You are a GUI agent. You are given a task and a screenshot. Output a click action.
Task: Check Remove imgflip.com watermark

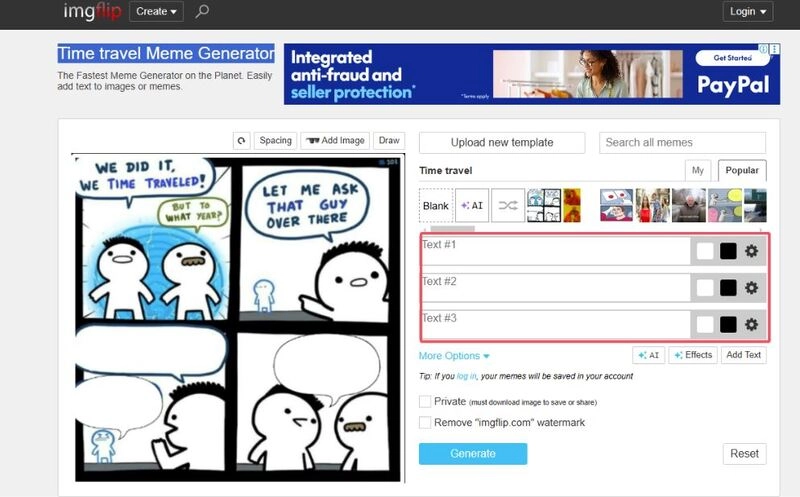[x=424, y=423]
